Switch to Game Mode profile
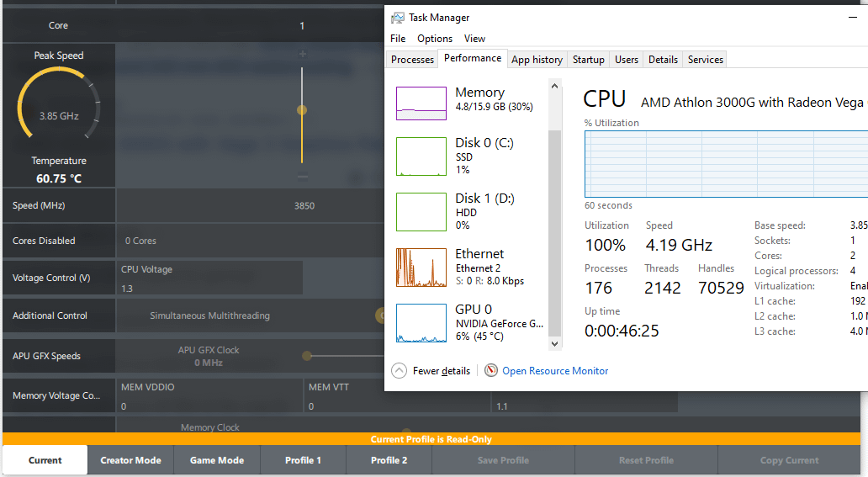Image resolution: width=868 pixels, height=477 pixels. click(217, 460)
